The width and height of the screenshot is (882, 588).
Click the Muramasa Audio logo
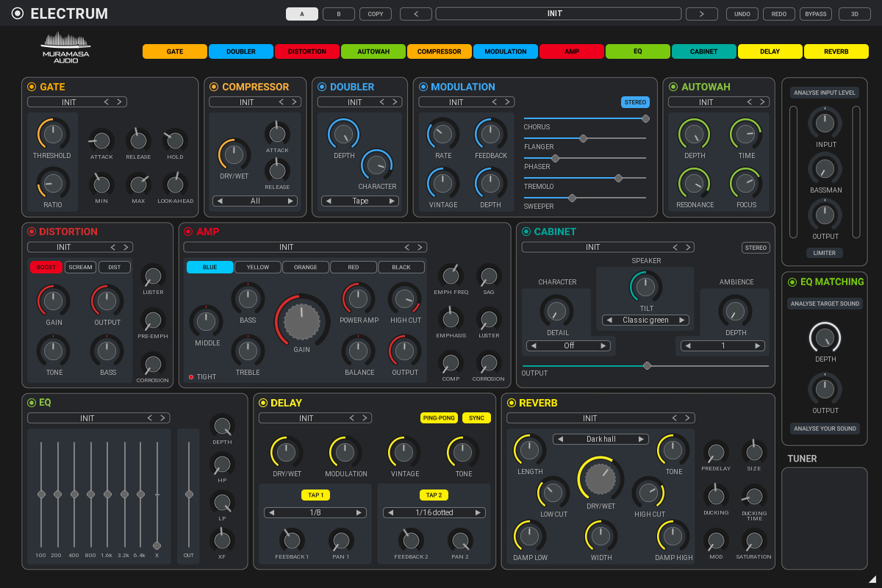pos(65,48)
